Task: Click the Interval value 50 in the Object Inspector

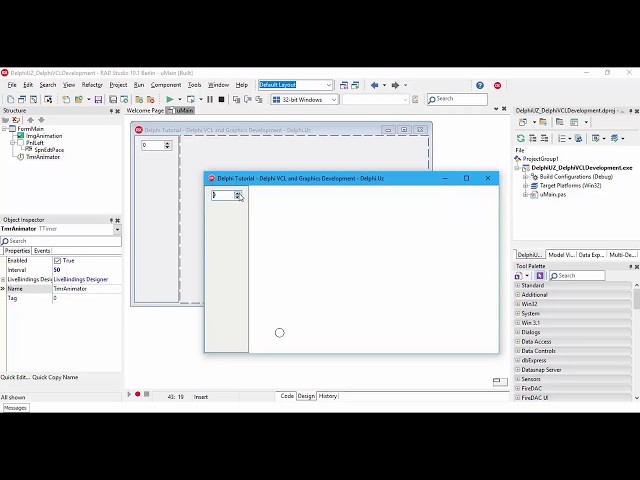Action: coord(57,270)
